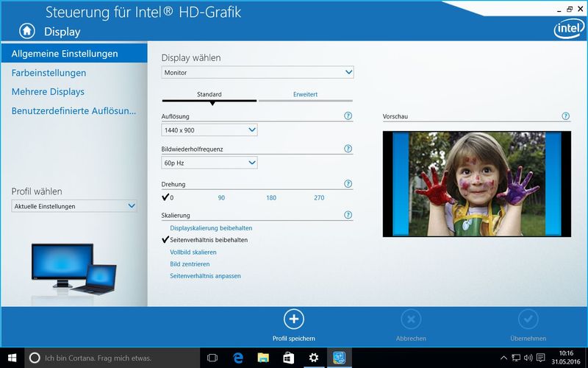The width and height of the screenshot is (588, 368).
Task: Open the Profil wählen Aktuelle Einstellungen dropdown
Action: [x=73, y=207]
